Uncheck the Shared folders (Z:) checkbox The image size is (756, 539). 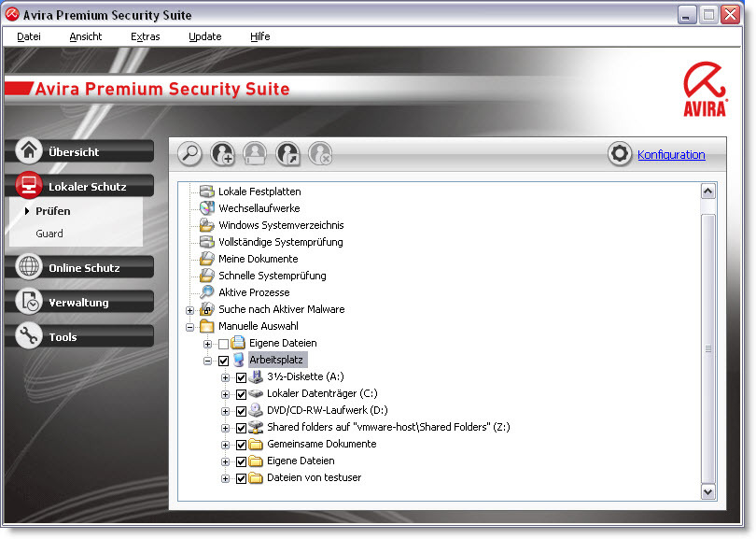241,428
